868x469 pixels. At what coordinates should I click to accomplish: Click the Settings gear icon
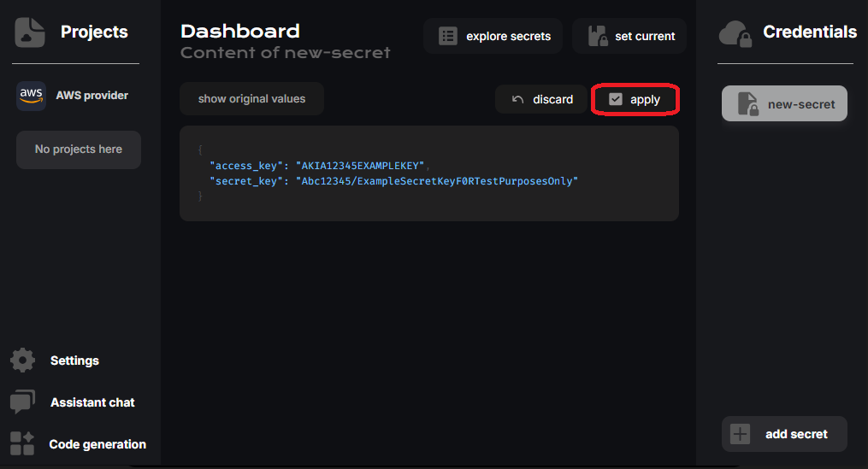tap(23, 361)
